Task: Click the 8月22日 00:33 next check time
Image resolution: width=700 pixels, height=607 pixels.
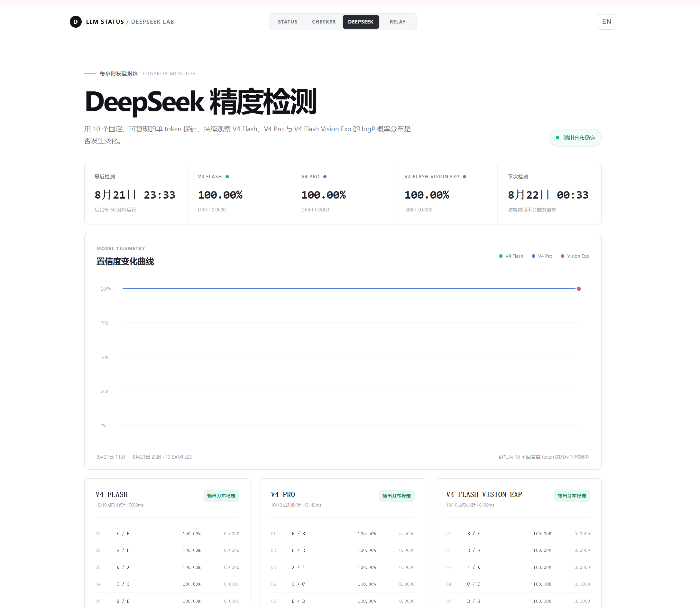Action: coord(548,195)
